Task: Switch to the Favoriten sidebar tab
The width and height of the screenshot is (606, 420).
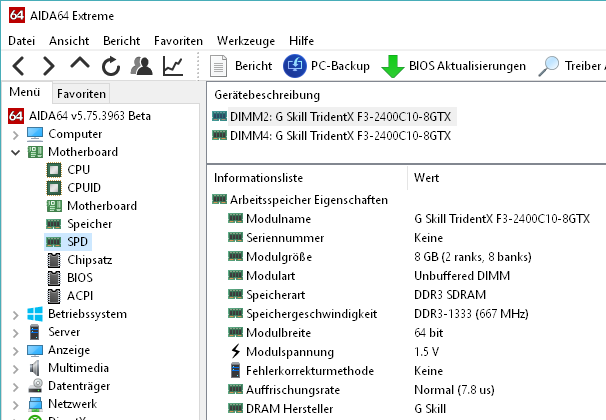Action: pyautogui.click(x=81, y=94)
